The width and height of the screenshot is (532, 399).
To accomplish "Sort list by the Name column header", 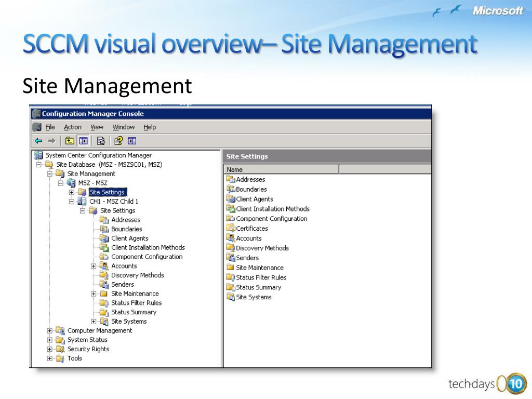I will pos(281,169).
